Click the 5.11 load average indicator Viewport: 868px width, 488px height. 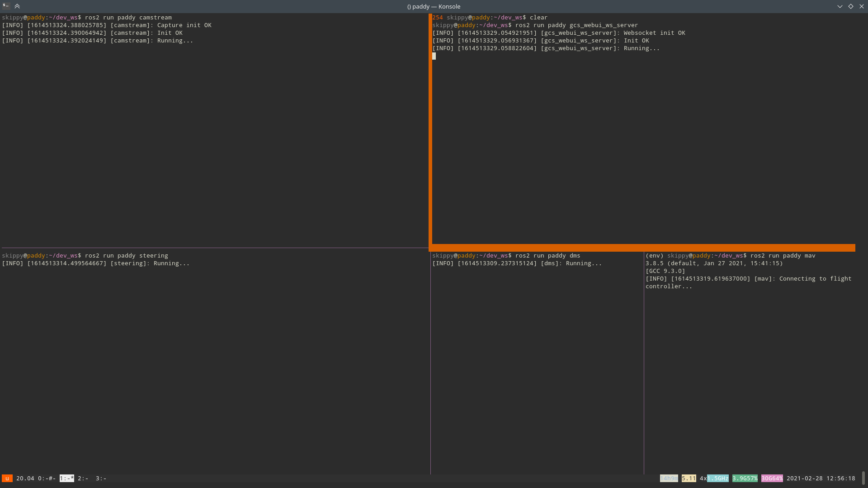click(689, 479)
